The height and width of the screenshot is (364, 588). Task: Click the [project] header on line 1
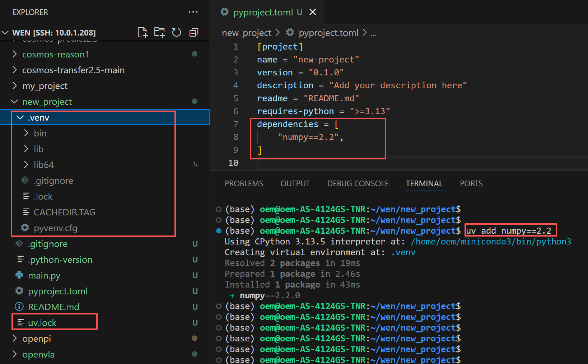click(280, 47)
